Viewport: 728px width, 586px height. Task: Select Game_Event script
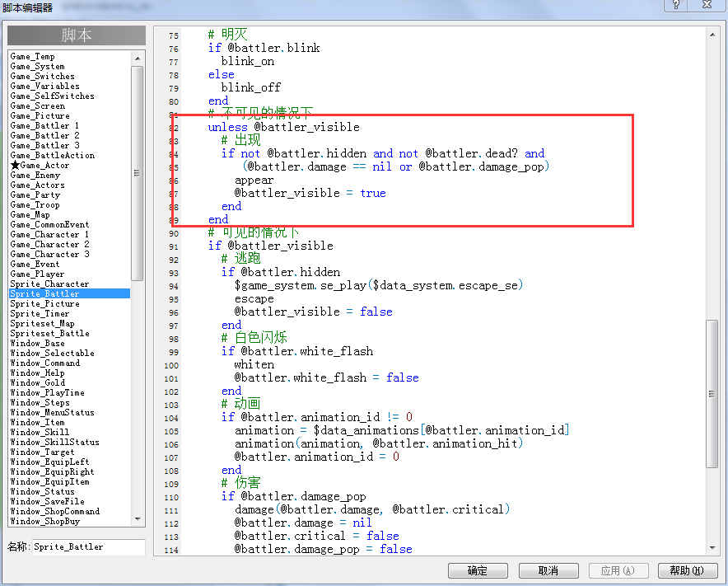pos(35,265)
